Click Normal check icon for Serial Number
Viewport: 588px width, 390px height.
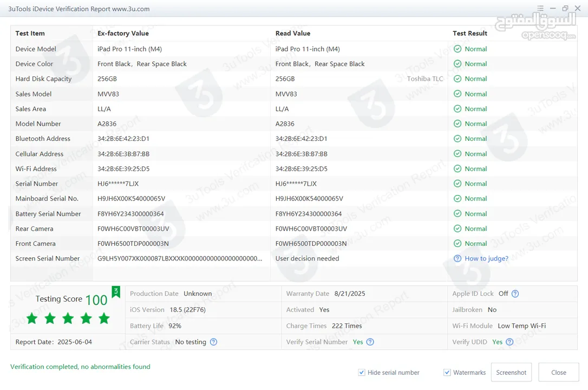pyautogui.click(x=458, y=184)
